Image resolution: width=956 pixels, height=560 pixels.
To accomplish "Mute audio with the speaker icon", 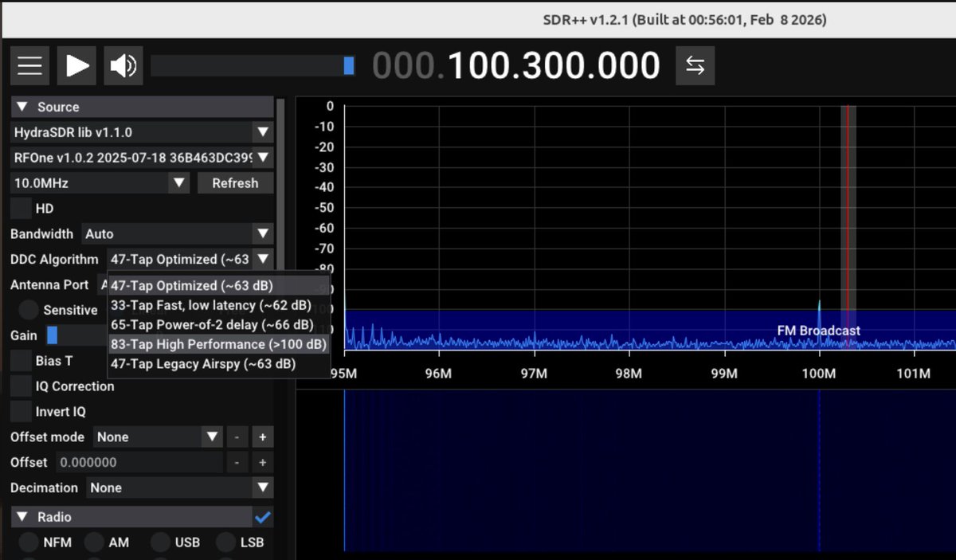I will [x=123, y=65].
